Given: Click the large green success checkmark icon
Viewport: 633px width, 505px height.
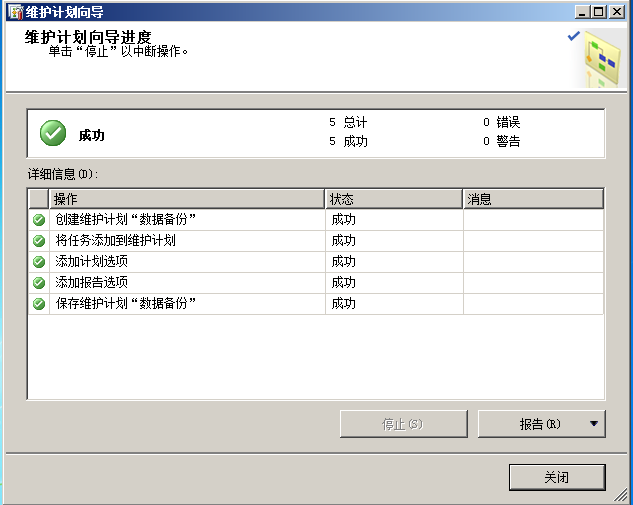Looking at the screenshot, I should click(53, 132).
